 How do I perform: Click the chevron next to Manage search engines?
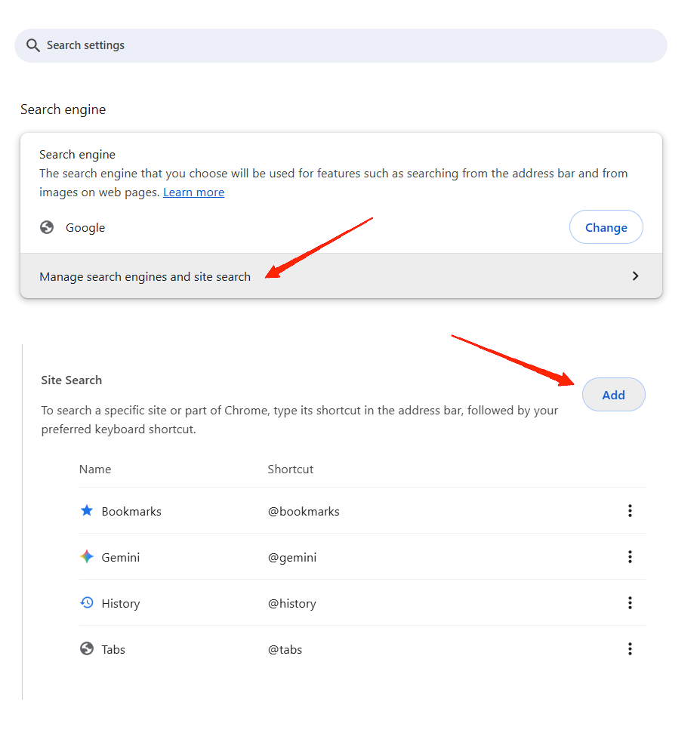pyautogui.click(x=636, y=276)
